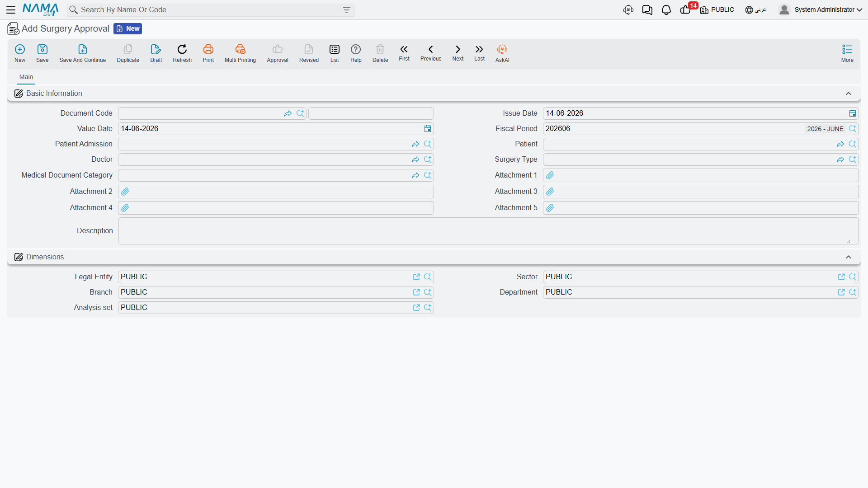
Task: Search Fiscal Period lookup
Action: click(853, 129)
